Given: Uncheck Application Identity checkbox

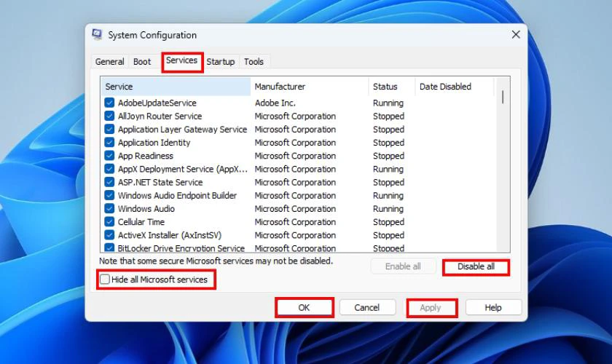Looking at the screenshot, I should [109, 143].
